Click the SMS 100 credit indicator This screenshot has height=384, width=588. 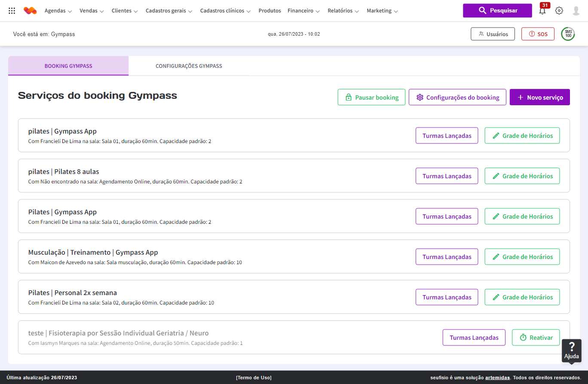(568, 34)
